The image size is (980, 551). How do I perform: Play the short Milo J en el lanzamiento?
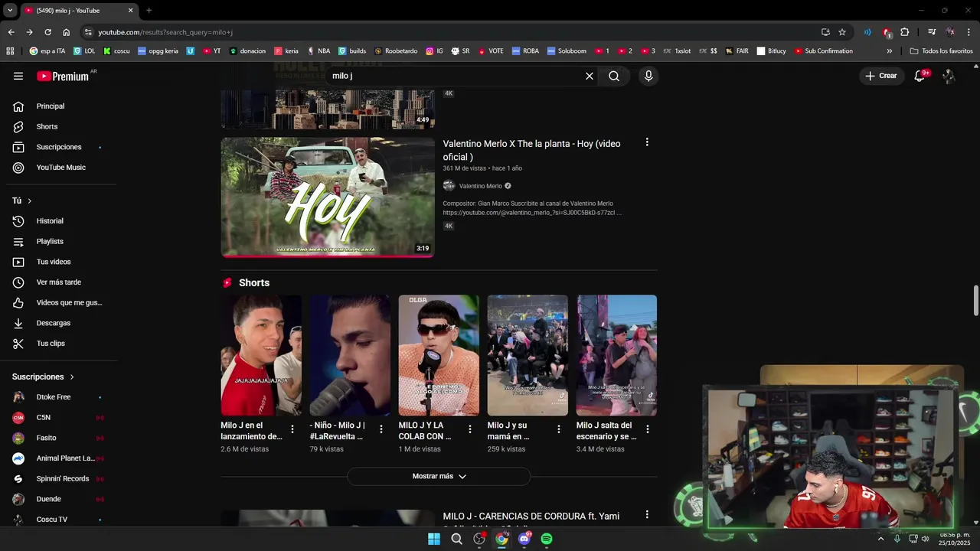pyautogui.click(x=261, y=355)
